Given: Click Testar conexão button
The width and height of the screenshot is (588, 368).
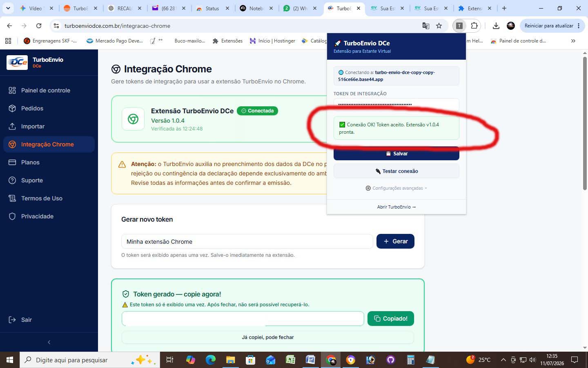Looking at the screenshot, I should point(396,171).
